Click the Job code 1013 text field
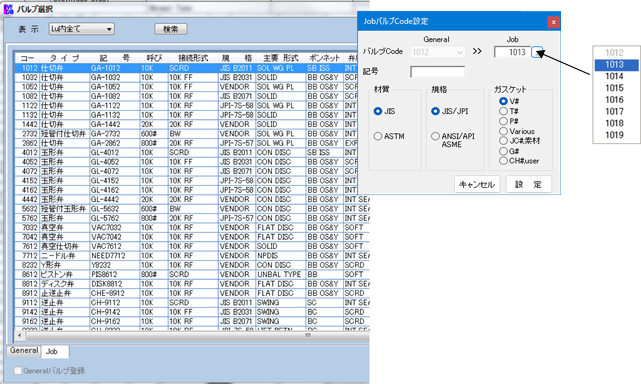 coord(512,52)
